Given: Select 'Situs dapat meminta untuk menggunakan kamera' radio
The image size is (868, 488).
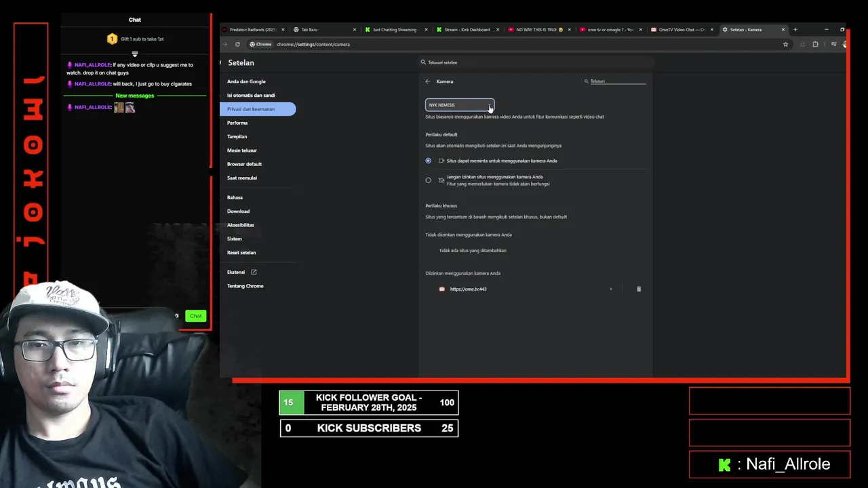Looking at the screenshot, I should click(x=428, y=161).
